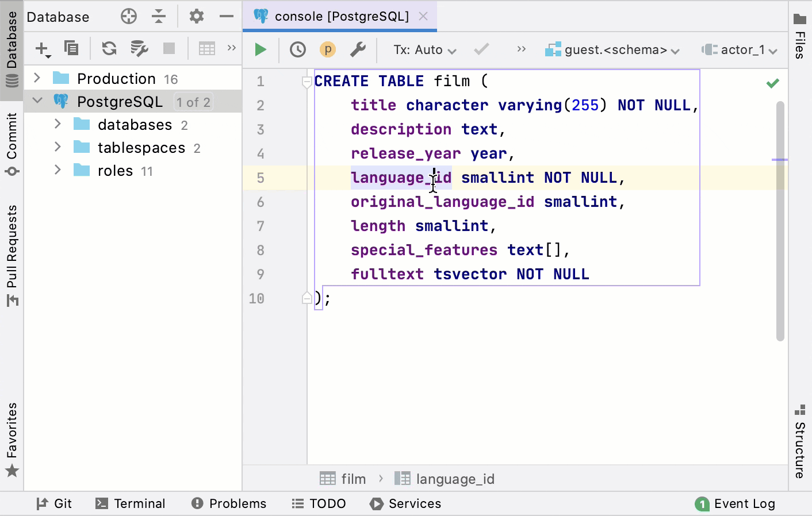
Task: Expand the databases folder
Action: coord(58,124)
